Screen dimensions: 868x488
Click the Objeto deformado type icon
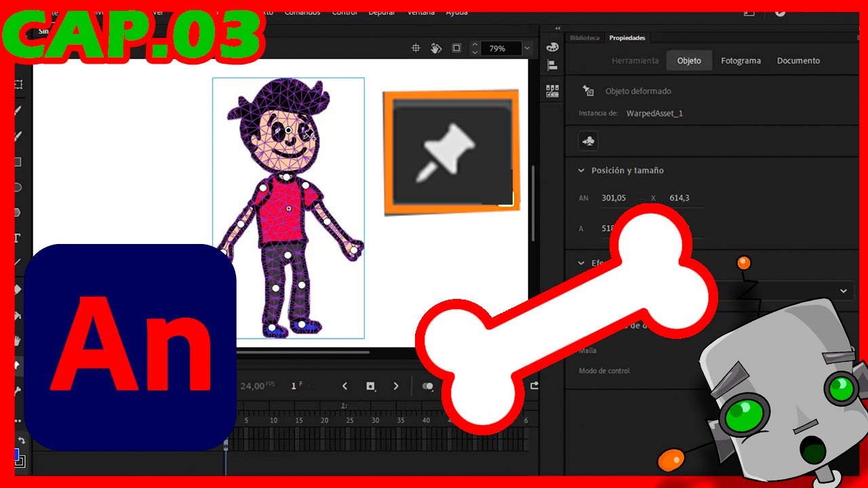pos(589,91)
